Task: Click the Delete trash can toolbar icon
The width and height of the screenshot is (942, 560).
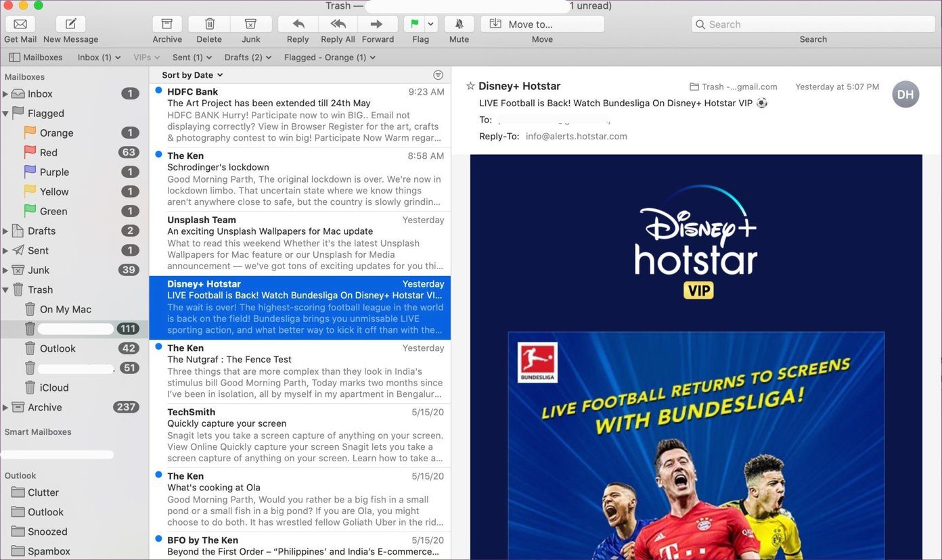Action: tap(209, 24)
